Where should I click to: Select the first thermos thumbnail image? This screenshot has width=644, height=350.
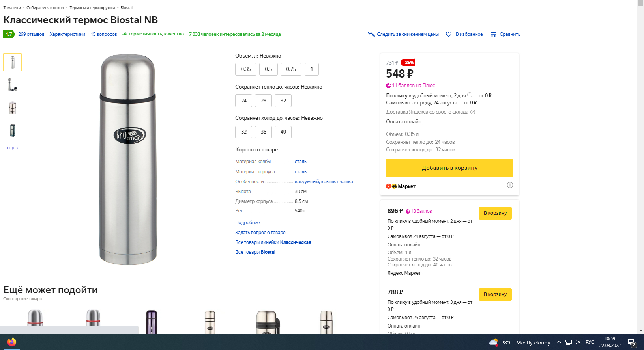click(x=13, y=62)
